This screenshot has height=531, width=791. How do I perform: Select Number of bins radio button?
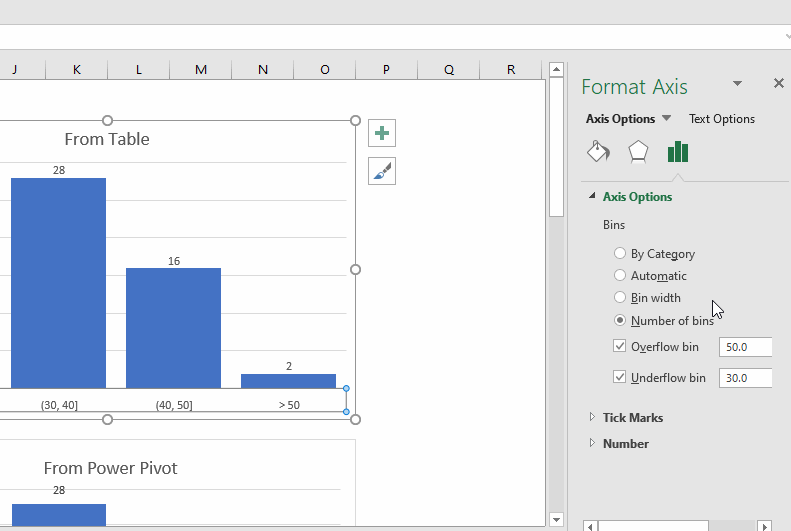tap(619, 320)
